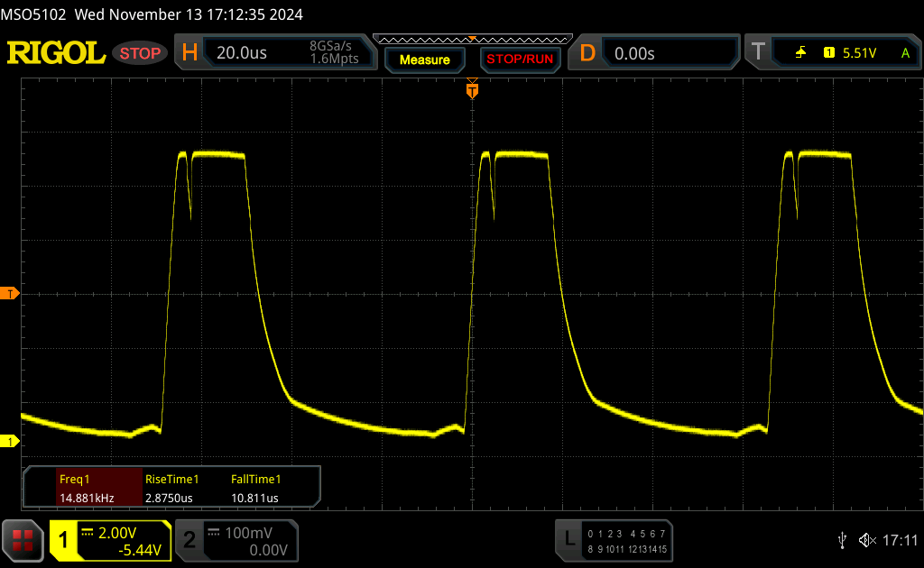Toggle the muted speaker icon
Viewport: 924px width, 568px height.
tap(867, 540)
